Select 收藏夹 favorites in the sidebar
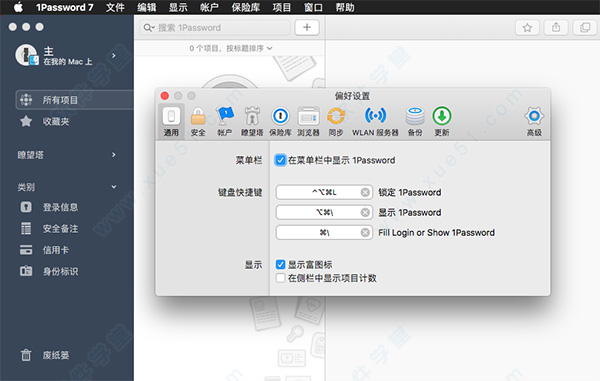This screenshot has width=600, height=381. 56,122
